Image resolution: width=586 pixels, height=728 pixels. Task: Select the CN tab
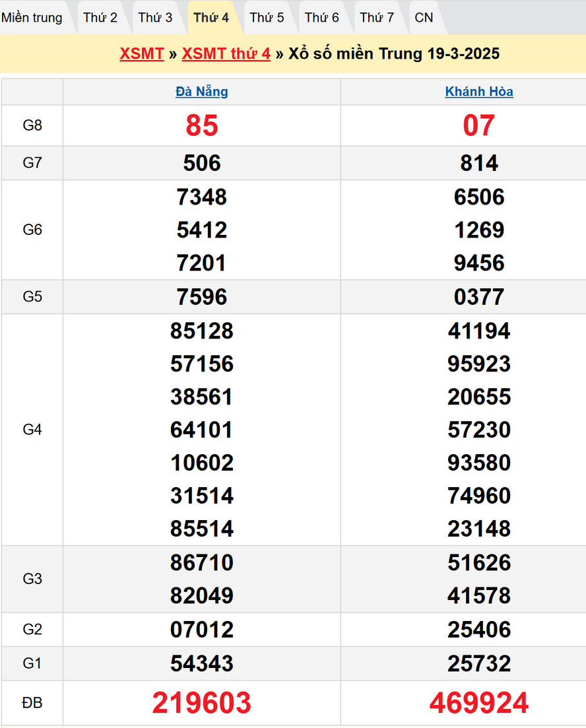(424, 18)
